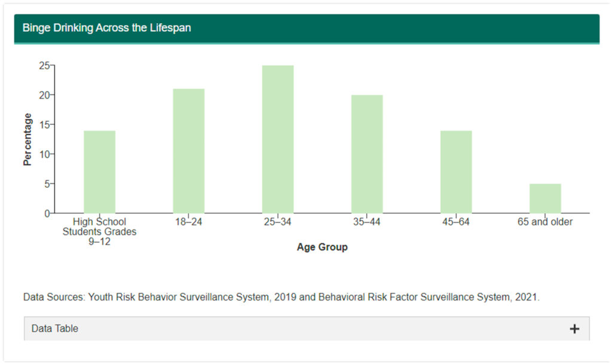The image size is (612, 364).
Task: Click the '25–34' axis label
Action: click(x=277, y=222)
